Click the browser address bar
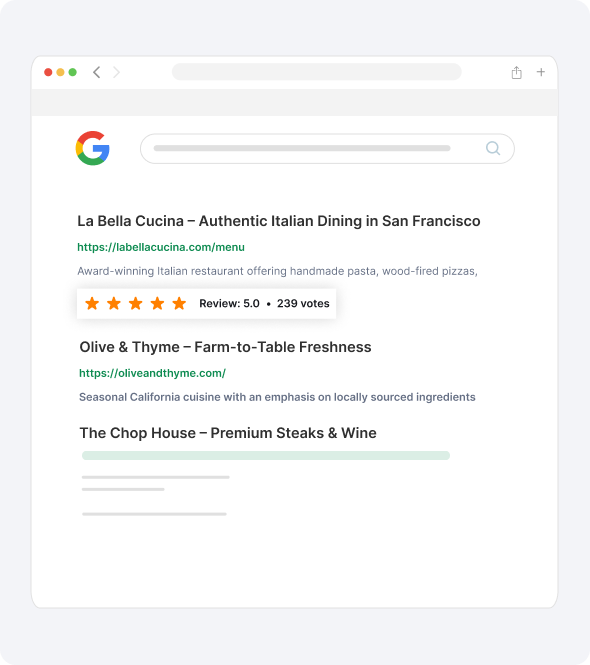590x665 pixels. point(316,72)
